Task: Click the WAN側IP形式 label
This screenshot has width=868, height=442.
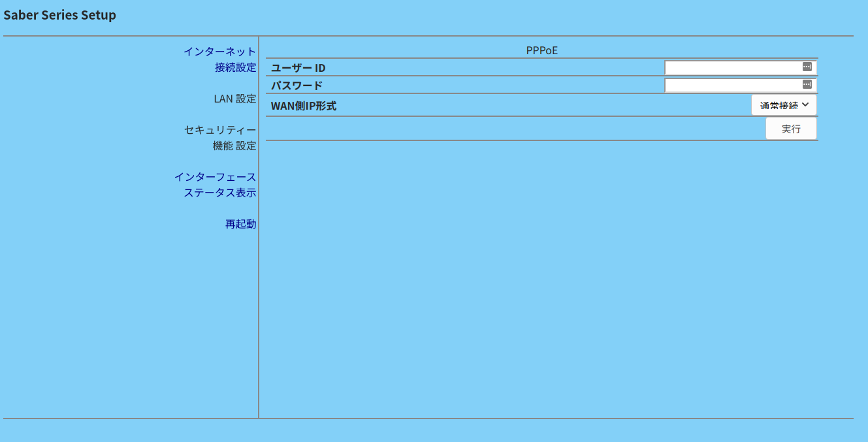Action: click(304, 106)
